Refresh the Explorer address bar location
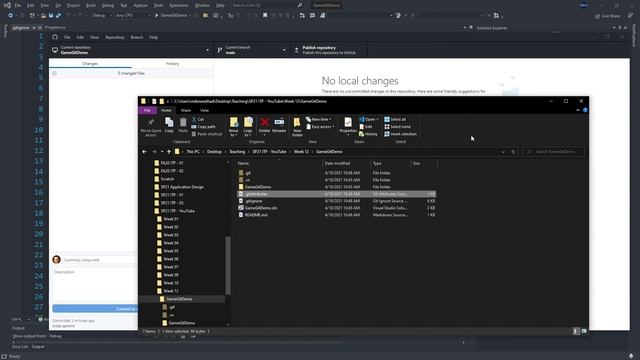 click(x=513, y=152)
